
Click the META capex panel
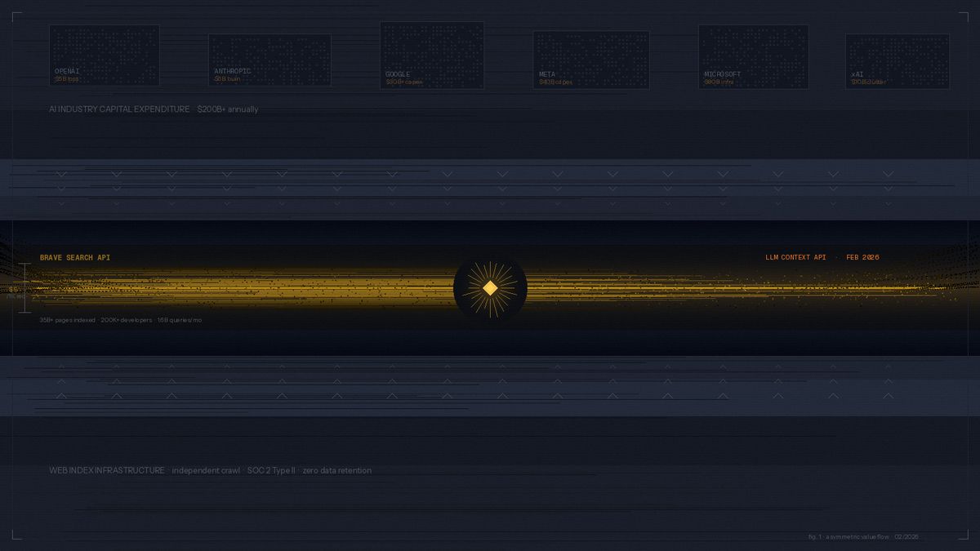tap(591, 60)
